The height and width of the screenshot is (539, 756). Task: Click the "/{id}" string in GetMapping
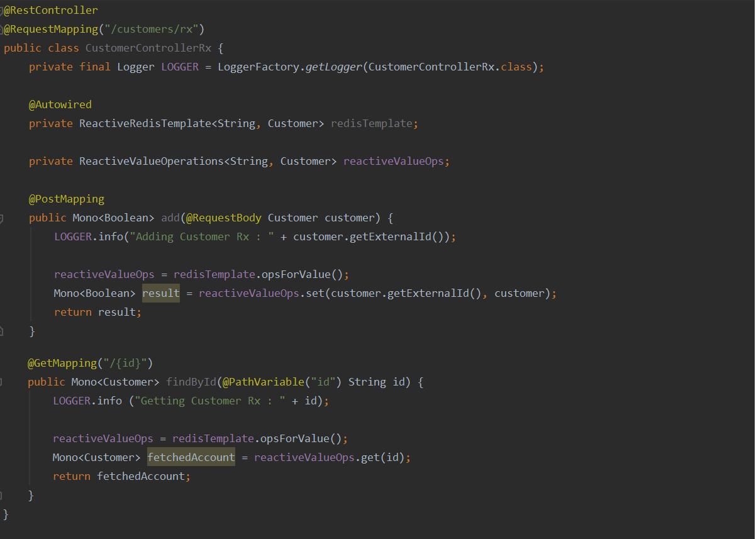click(125, 363)
